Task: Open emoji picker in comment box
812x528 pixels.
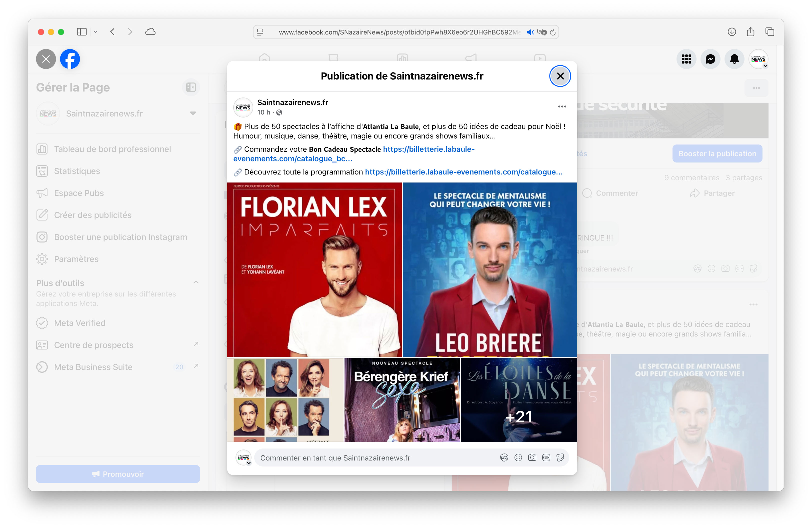Action: point(518,458)
